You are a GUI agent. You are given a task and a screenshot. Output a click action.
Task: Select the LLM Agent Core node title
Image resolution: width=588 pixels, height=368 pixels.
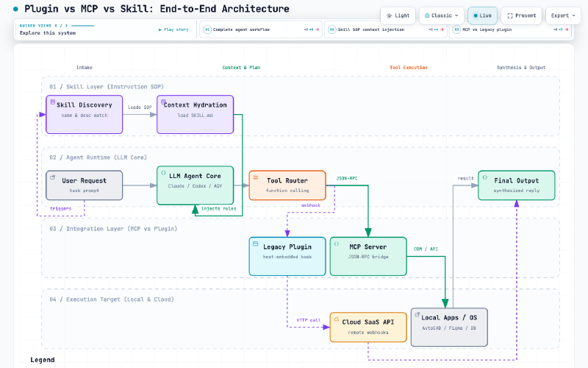click(195, 176)
